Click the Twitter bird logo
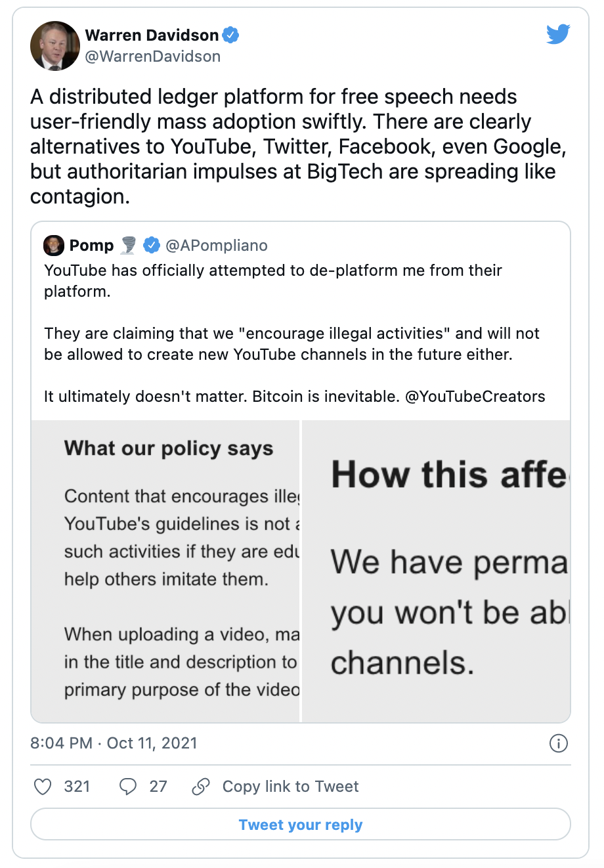 (x=558, y=34)
